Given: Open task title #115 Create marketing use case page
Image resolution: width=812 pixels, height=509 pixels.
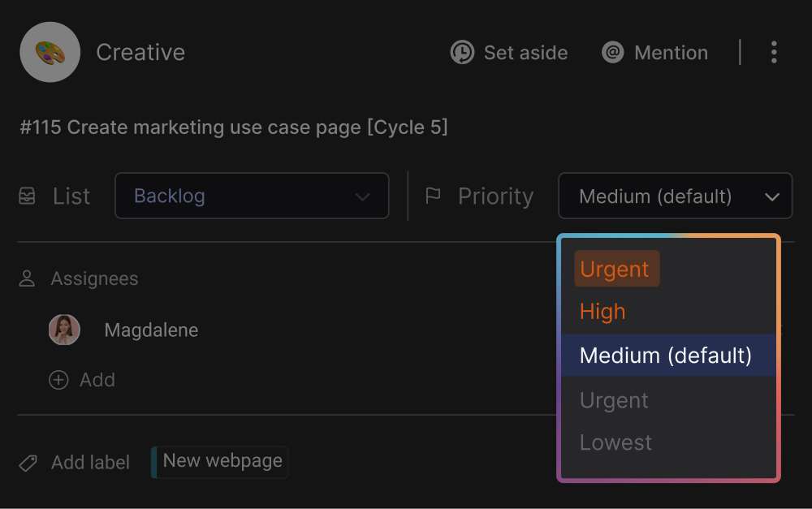Looking at the screenshot, I should click(x=234, y=127).
